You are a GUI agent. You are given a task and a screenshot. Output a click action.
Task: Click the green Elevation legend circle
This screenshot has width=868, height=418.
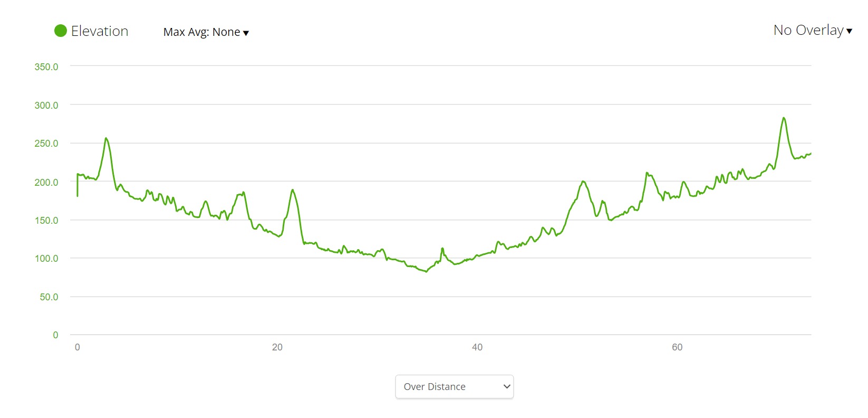[x=61, y=31]
